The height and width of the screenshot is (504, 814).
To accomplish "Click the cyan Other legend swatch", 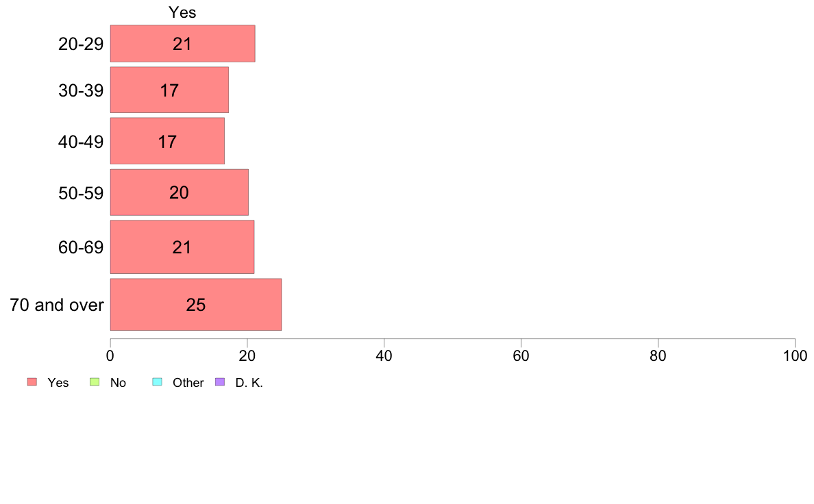I will pos(158,382).
